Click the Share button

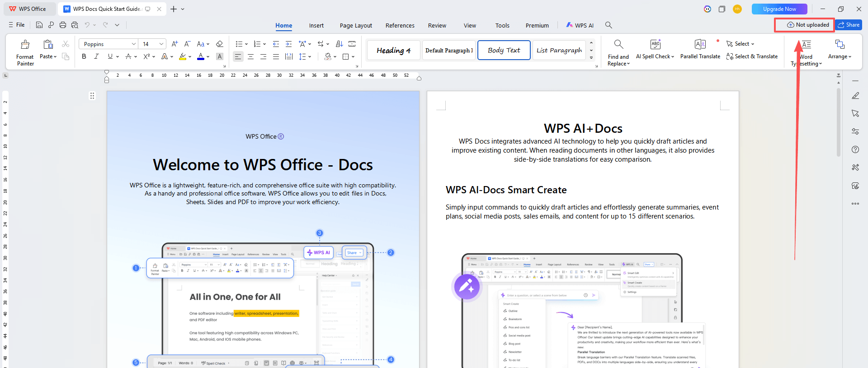[x=849, y=25]
